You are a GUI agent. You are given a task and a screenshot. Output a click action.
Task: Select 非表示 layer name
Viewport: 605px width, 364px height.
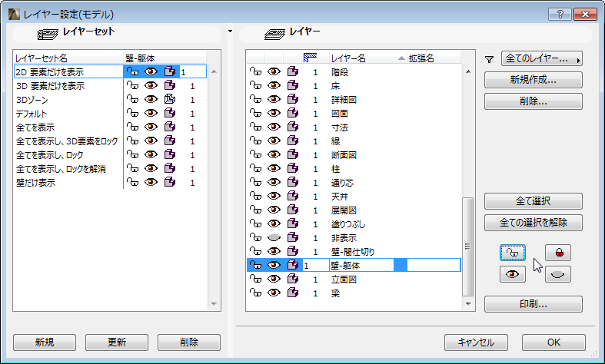pos(344,238)
